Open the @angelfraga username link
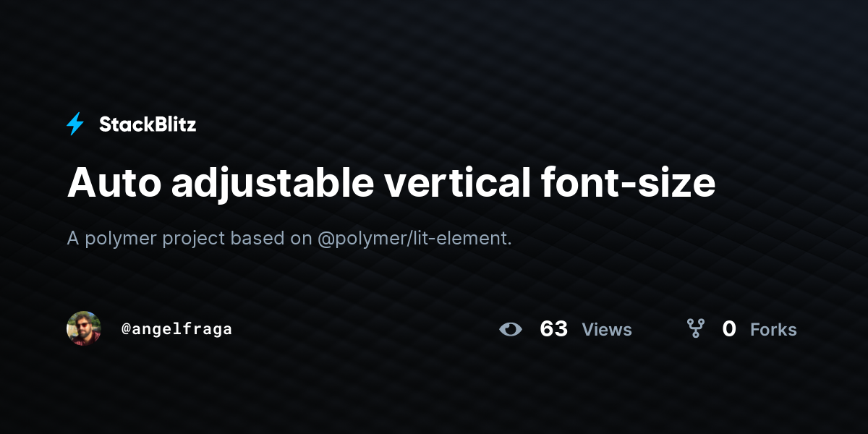Viewport: 868px width, 434px height. [177, 329]
